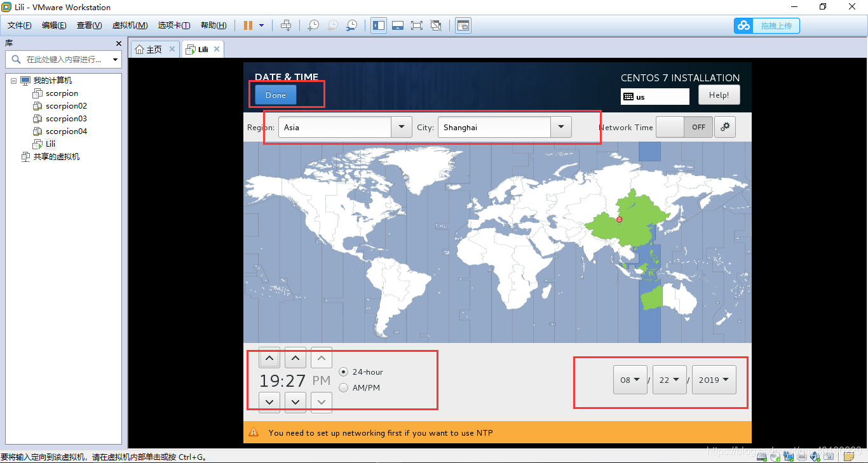The width and height of the screenshot is (868, 463).
Task: Select 共享的虚拟机 in the library
Action: [x=56, y=157]
